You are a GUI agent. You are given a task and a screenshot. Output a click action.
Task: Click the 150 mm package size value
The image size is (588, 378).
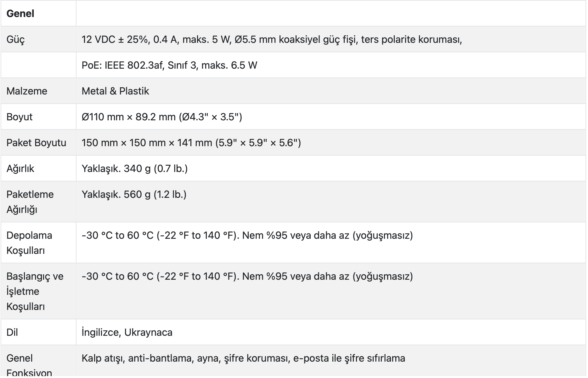191,143
